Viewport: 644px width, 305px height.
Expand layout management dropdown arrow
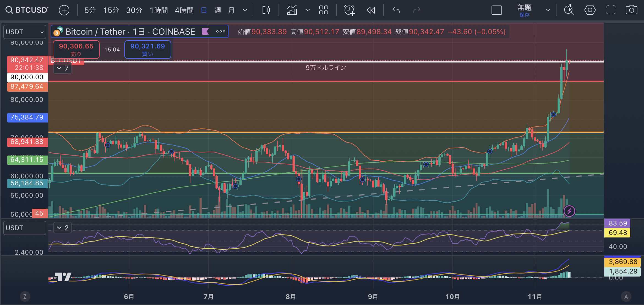tap(548, 10)
